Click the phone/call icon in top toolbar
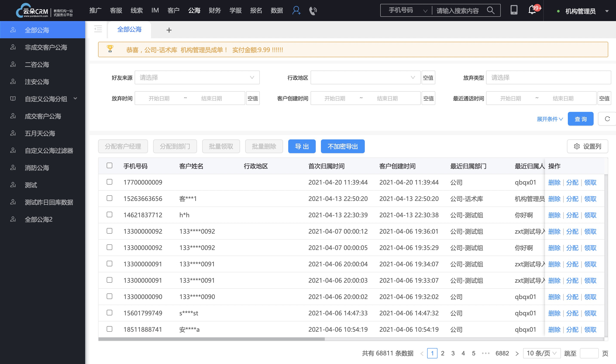Image resolution: width=616 pixels, height=364 pixels. 313,11
